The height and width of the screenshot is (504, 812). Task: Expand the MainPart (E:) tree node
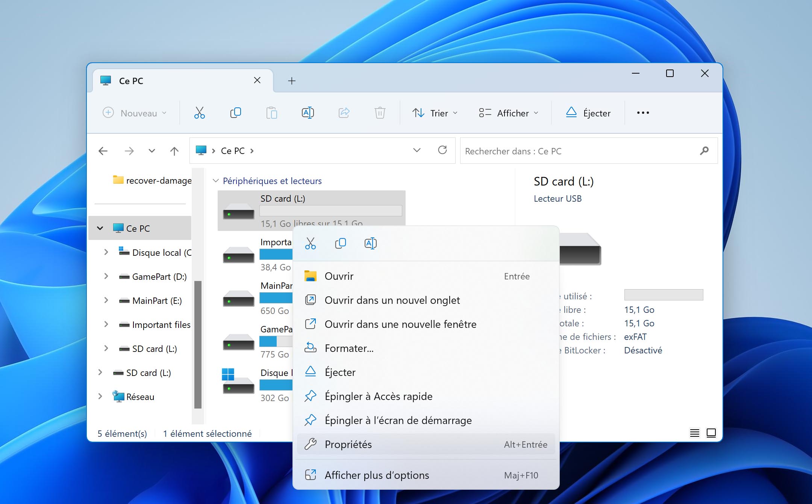click(x=106, y=300)
